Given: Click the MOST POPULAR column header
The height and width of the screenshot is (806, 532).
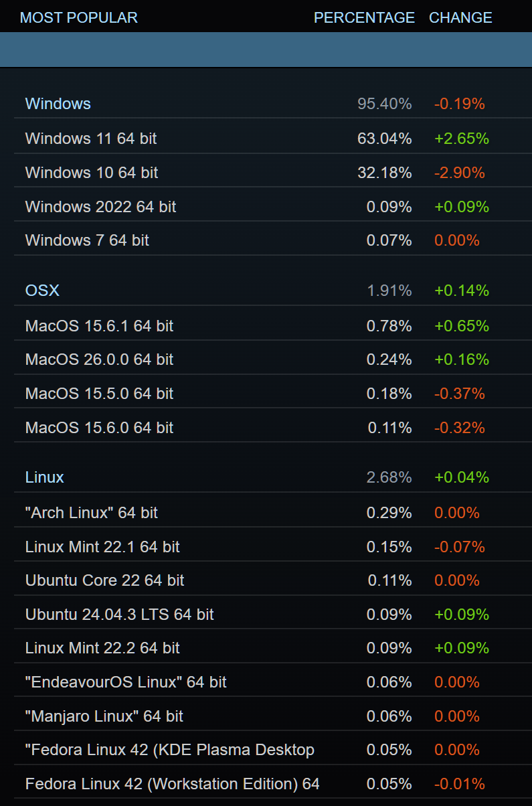Looking at the screenshot, I should [79, 17].
